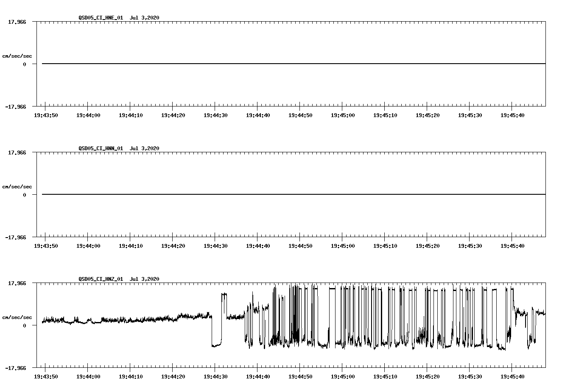Click cm/sec/sec unit label on HNN plot

coord(17,187)
